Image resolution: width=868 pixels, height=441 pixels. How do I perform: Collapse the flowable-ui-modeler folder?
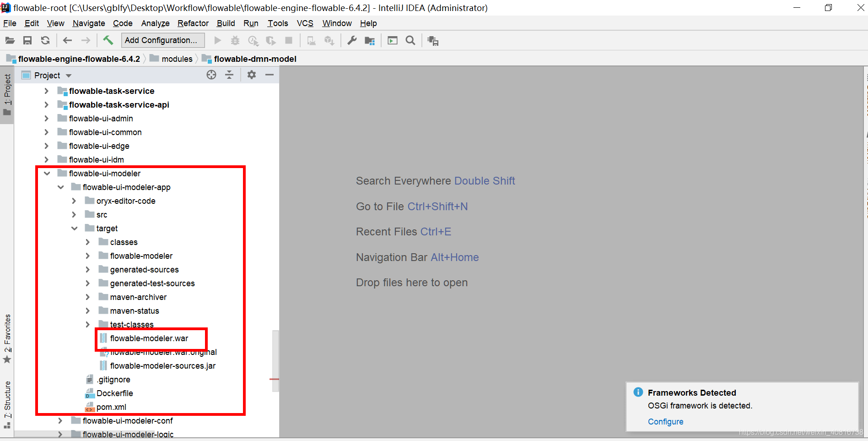pos(47,174)
